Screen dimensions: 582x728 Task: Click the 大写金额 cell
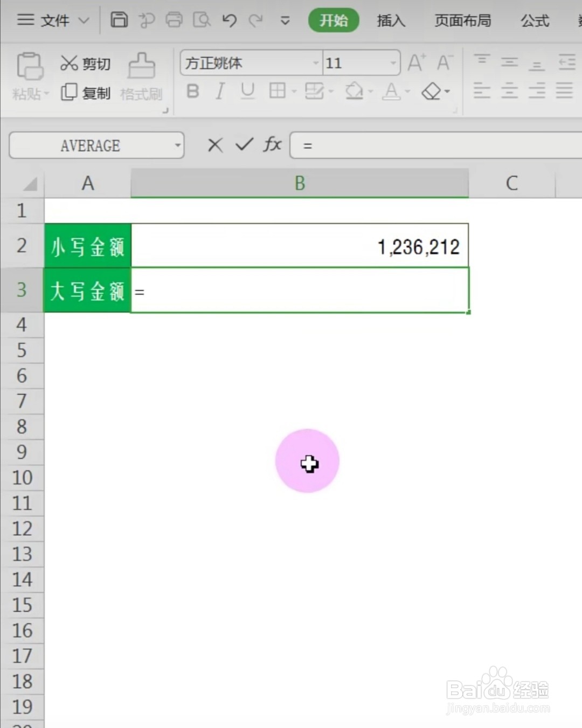88,291
